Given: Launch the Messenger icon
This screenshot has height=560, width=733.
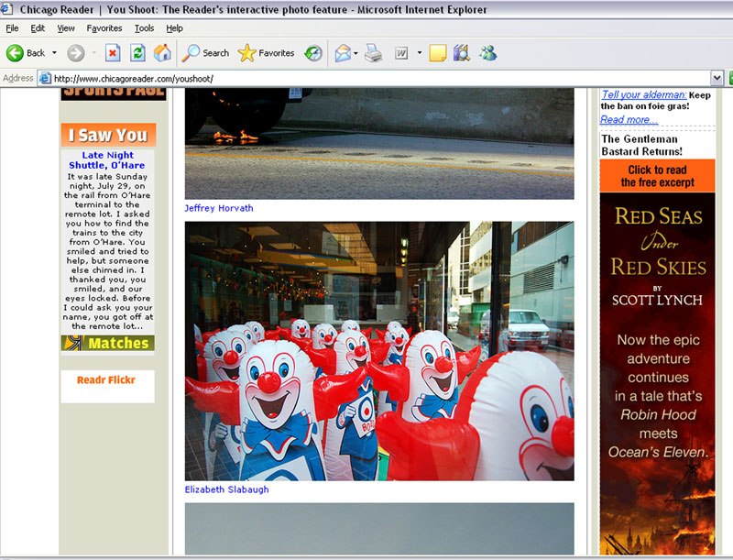Looking at the screenshot, I should point(487,53).
